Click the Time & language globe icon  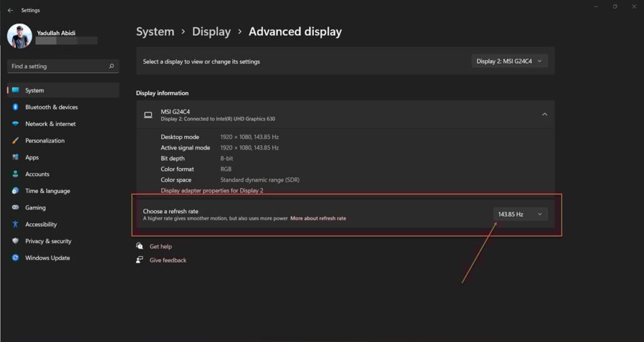16,191
